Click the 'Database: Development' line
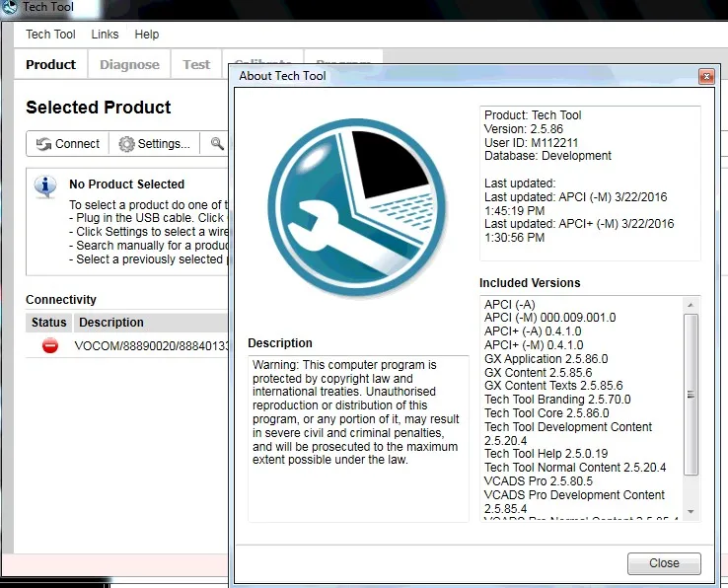Viewport: 728px width, 588px height. point(547,156)
